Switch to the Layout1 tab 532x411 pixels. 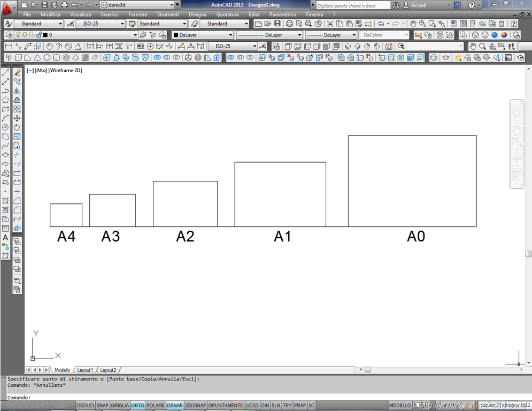click(85, 370)
